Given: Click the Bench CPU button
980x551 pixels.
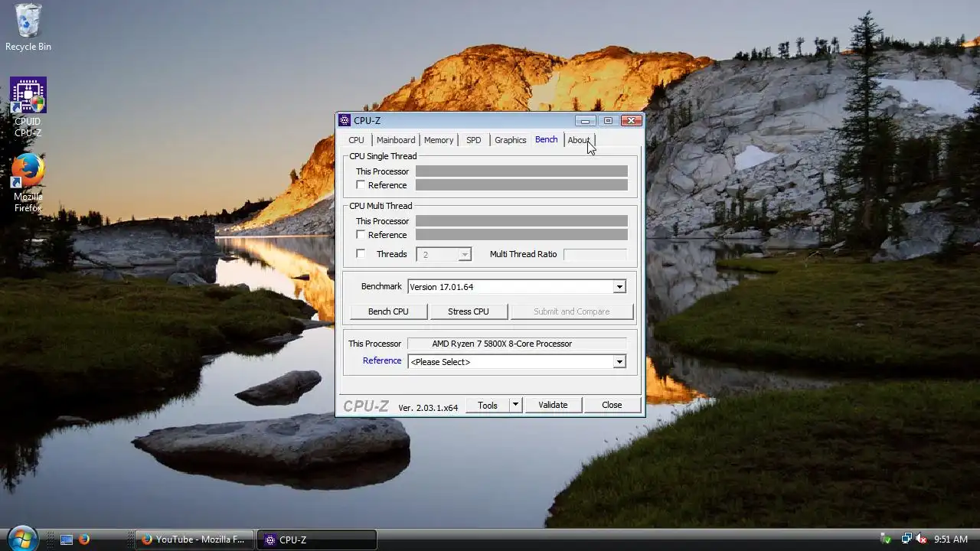Looking at the screenshot, I should tap(388, 311).
